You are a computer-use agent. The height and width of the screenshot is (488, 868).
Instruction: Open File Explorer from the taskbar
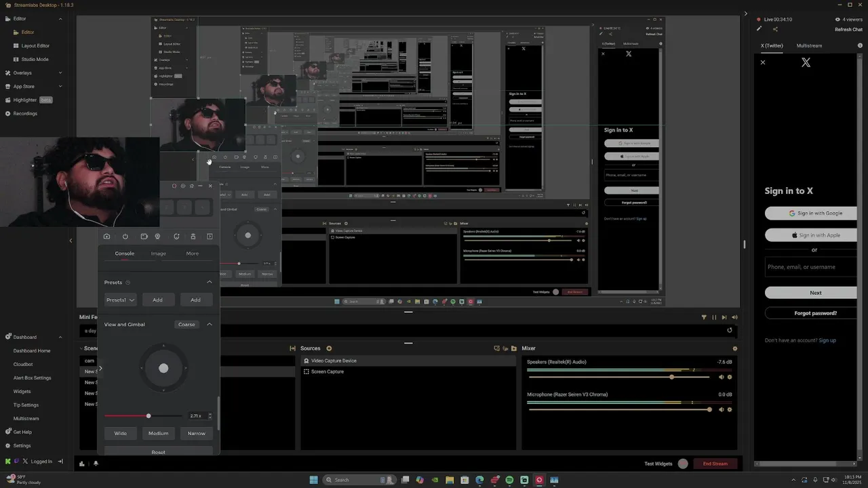(450, 480)
